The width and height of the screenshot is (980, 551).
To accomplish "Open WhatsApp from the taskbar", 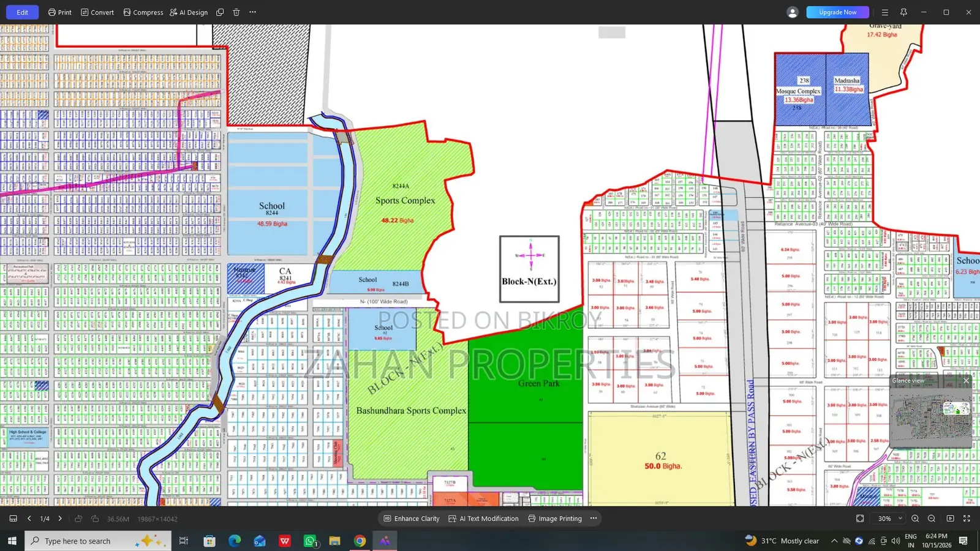I will [311, 541].
